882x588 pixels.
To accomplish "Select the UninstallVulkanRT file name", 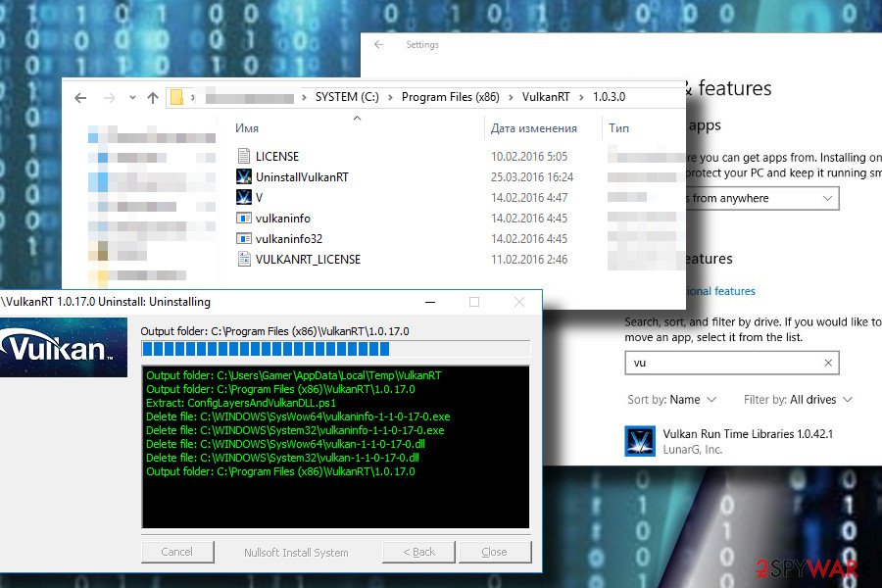I will (x=302, y=177).
